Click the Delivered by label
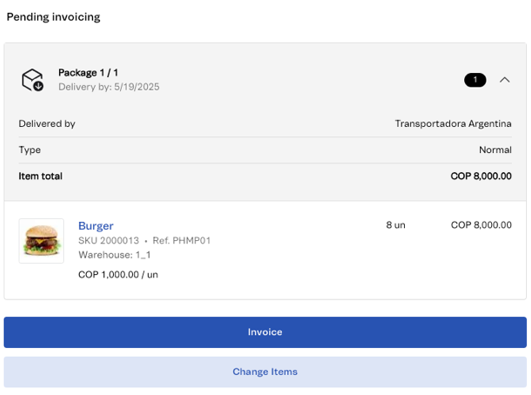 [47, 124]
